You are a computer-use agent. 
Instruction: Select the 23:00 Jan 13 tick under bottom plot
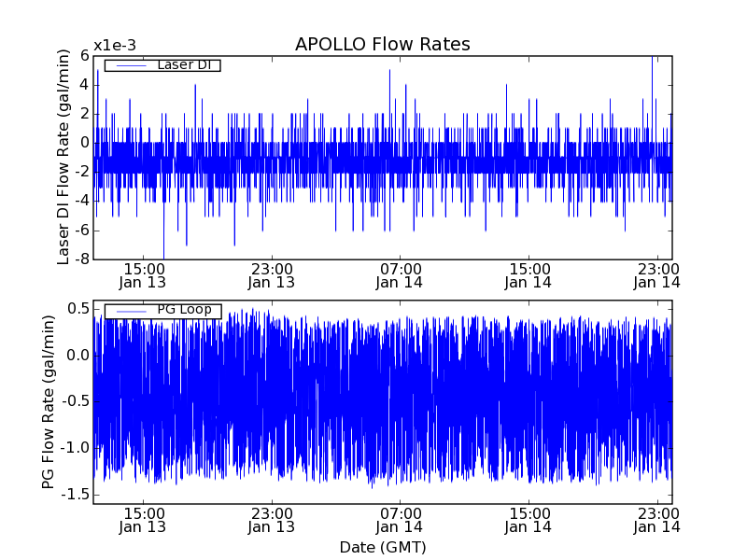[272, 520]
